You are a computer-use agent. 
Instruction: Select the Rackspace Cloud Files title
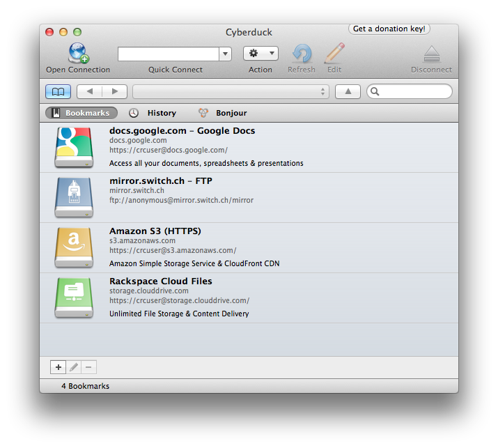pos(161,281)
